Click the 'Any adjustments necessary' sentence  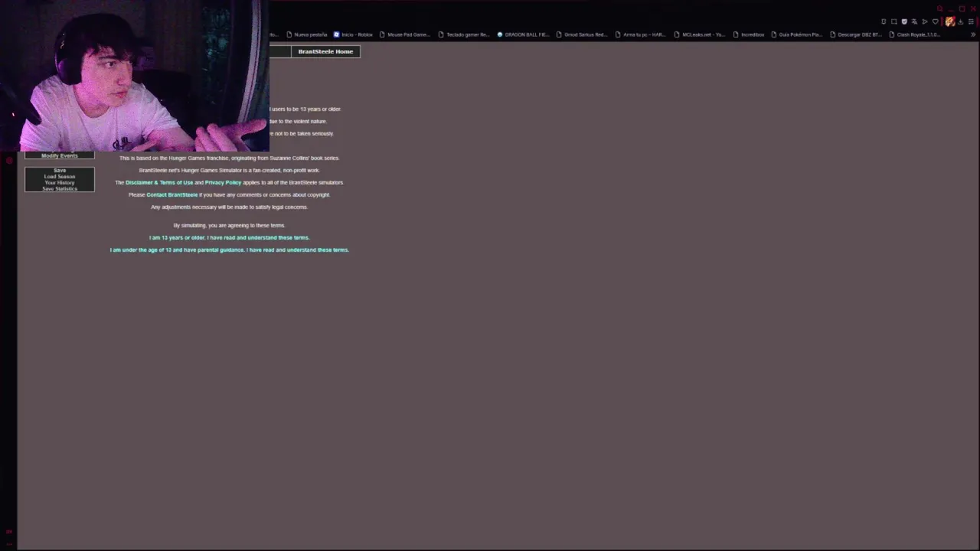pyautogui.click(x=229, y=207)
